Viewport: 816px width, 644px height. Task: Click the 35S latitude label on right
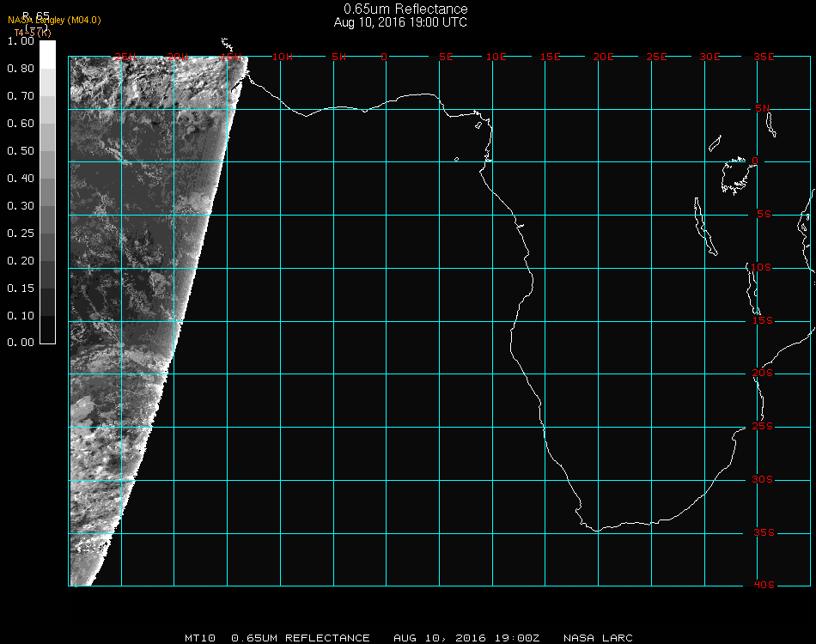(x=763, y=532)
